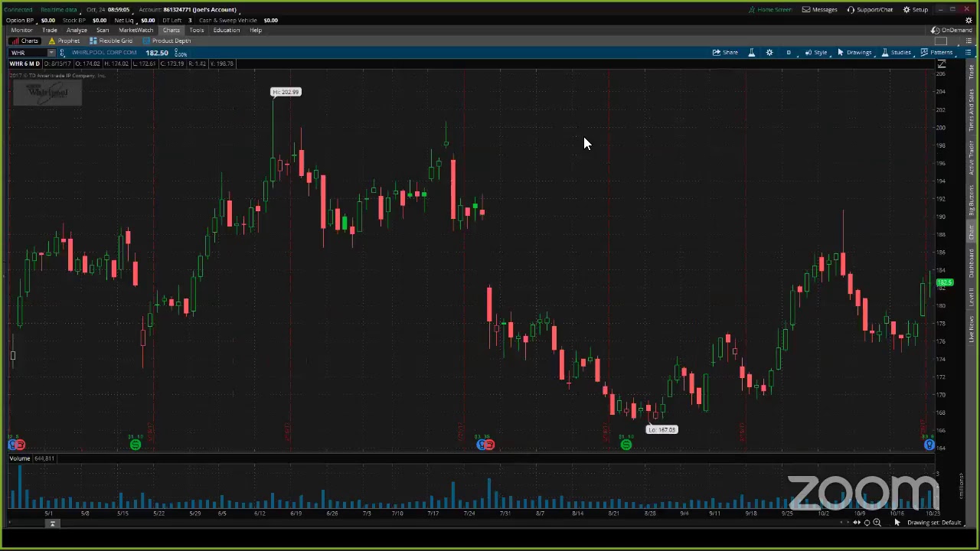The width and height of the screenshot is (980, 551).
Task: Click the Hi: 202.99 price bubble
Action: click(x=286, y=92)
